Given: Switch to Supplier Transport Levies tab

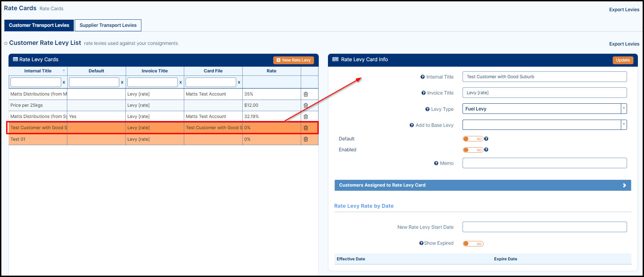Looking at the screenshot, I should pyautogui.click(x=108, y=25).
